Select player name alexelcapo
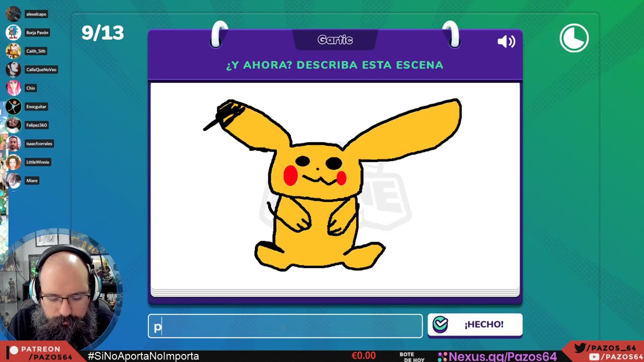The height and width of the screenshot is (362, 644). [36, 14]
